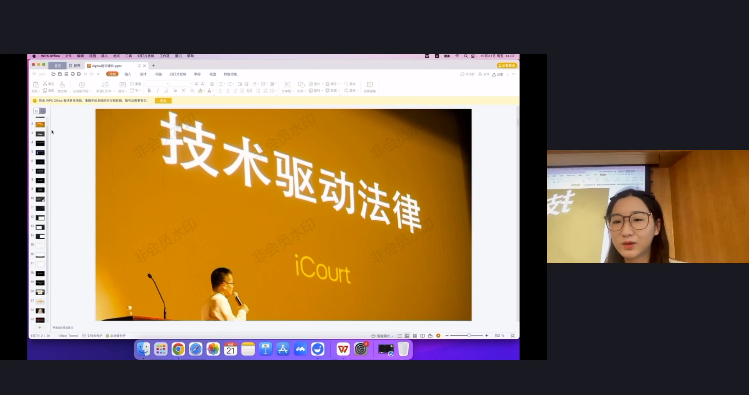The width and height of the screenshot is (749, 395).
Task: Open the font color dropdown arrow
Action: coord(213,91)
